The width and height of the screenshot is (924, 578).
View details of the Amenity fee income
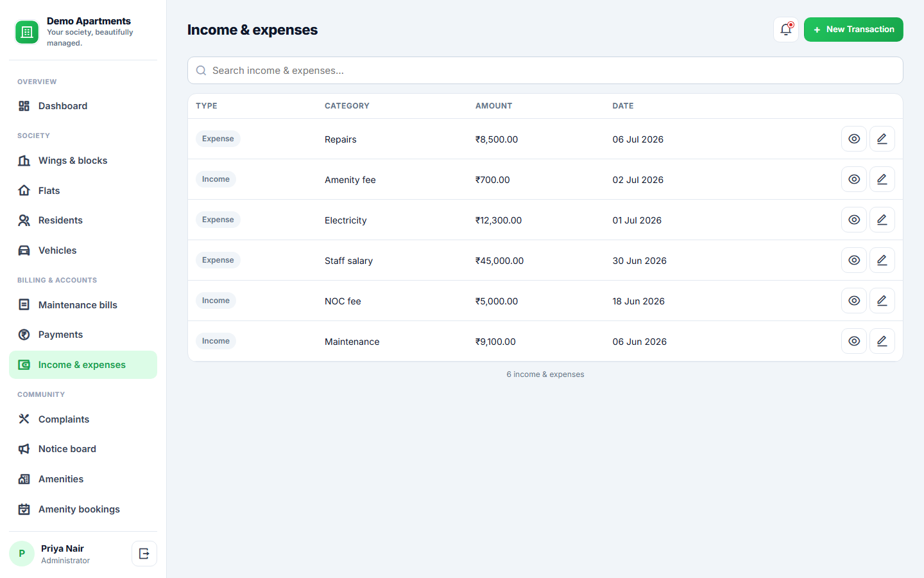(x=854, y=179)
